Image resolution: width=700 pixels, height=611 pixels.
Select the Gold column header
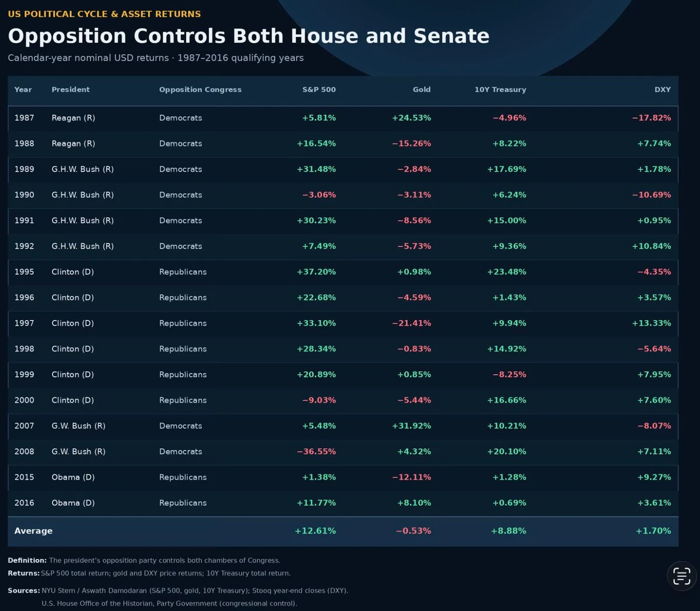(422, 90)
